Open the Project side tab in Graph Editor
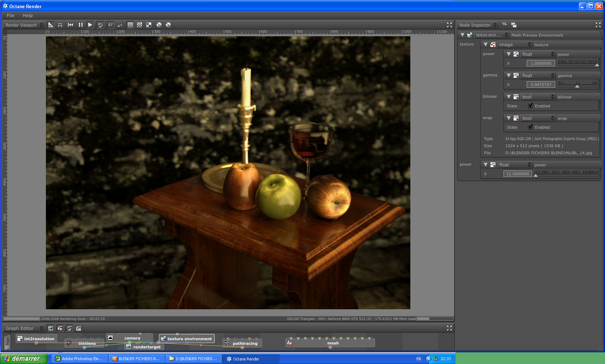Viewport: 605px width, 364px height. pyautogui.click(x=7, y=342)
